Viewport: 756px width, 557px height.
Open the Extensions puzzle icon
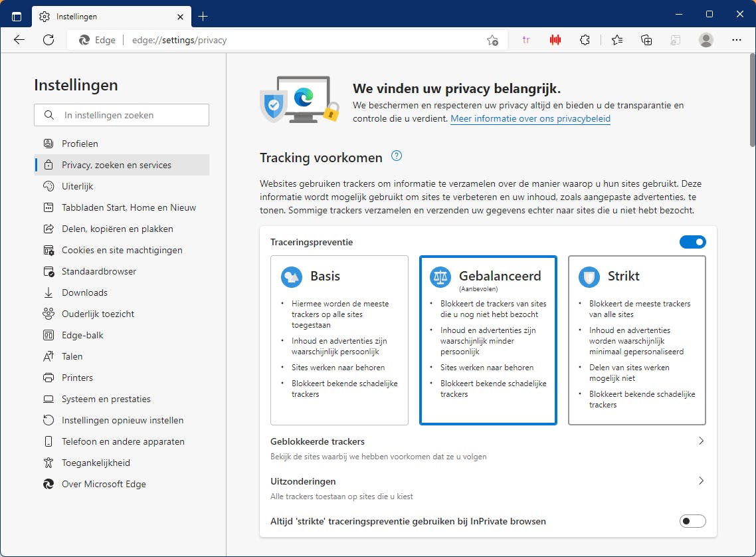coord(585,40)
